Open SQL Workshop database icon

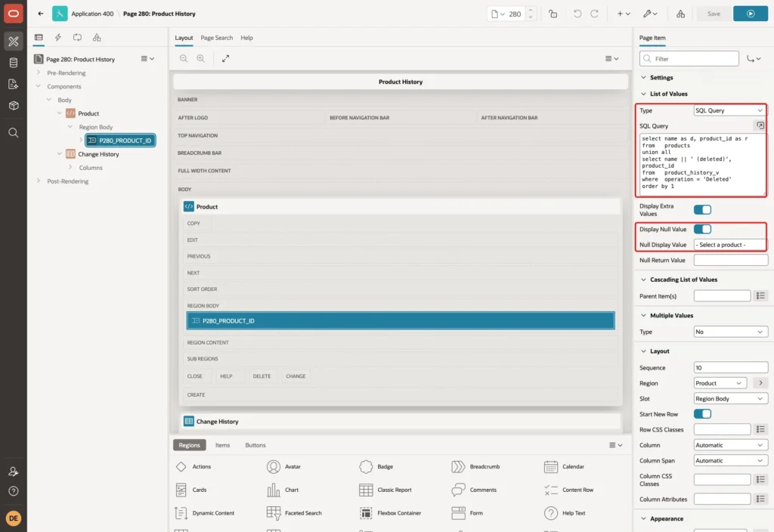[x=14, y=63]
